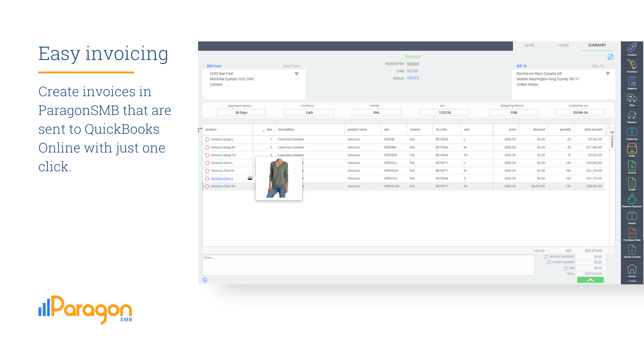Expand Bill From address dropdown

click(297, 74)
